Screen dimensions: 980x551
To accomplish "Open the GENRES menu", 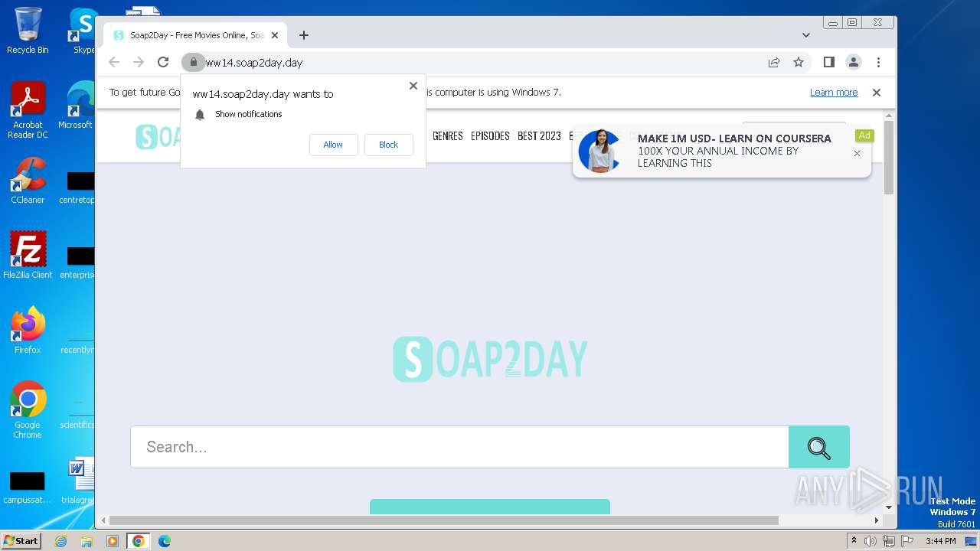I will 448,136.
